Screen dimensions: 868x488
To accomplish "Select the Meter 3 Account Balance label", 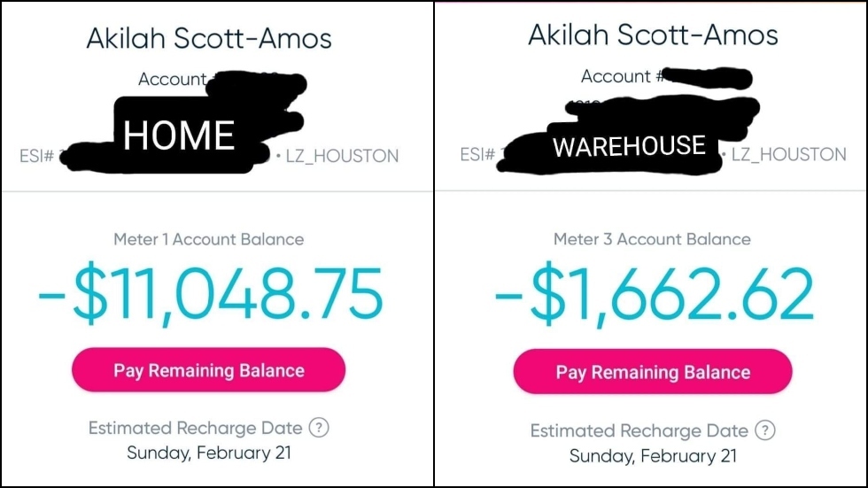I will (652, 239).
